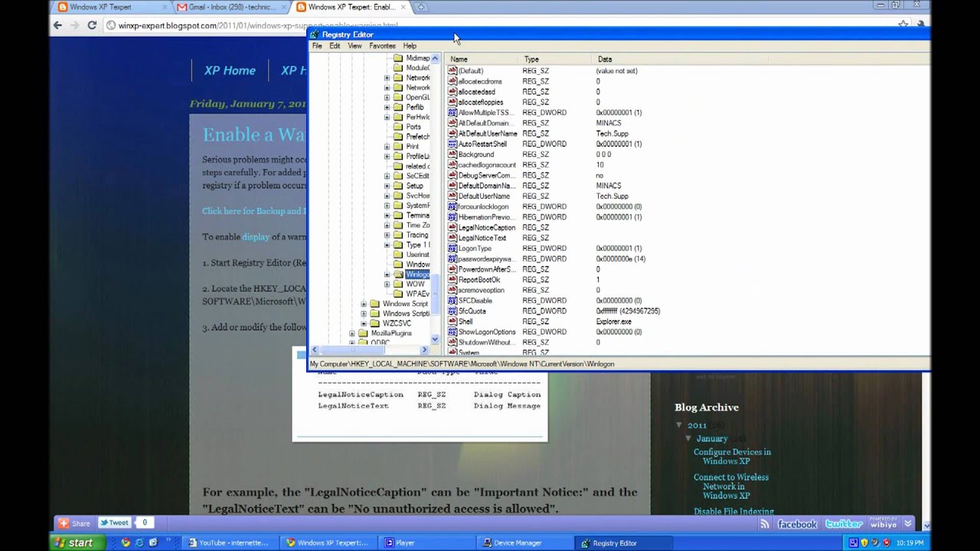This screenshot has height=551, width=980.
Task: Click the twitter button in the bottom bar
Action: coord(844,524)
